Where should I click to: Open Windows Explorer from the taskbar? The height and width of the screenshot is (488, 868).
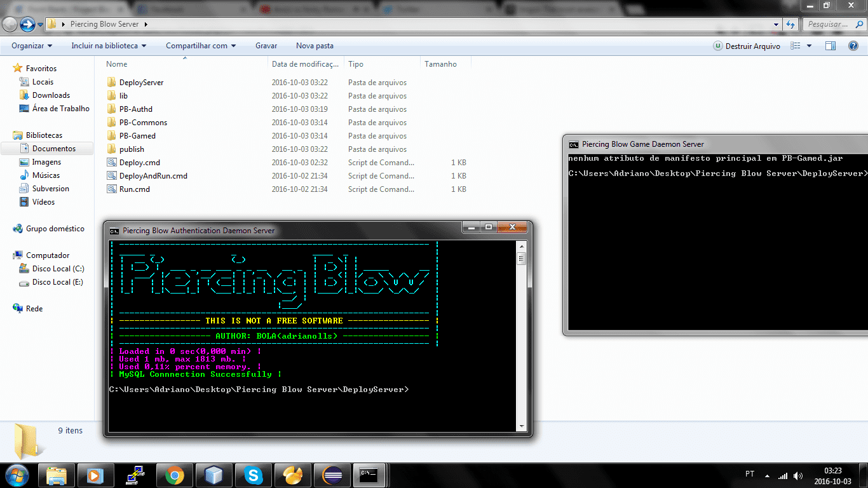(57, 475)
